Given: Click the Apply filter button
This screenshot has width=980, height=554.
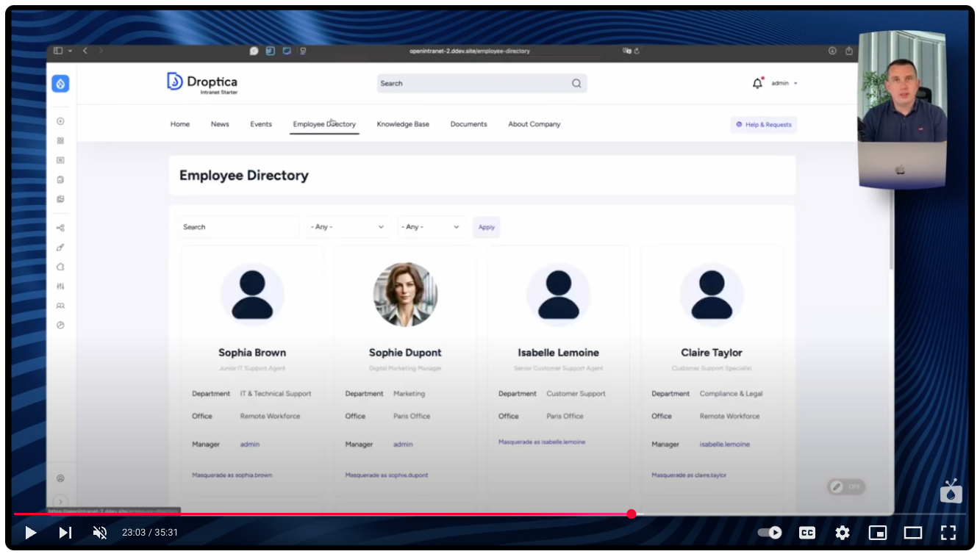Looking at the screenshot, I should click(487, 227).
